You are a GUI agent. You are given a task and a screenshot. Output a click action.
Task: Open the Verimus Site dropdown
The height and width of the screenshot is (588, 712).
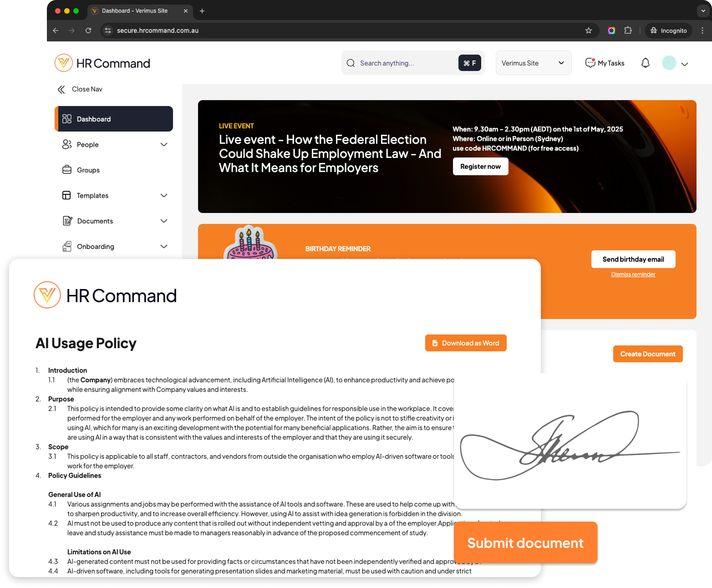coord(533,63)
